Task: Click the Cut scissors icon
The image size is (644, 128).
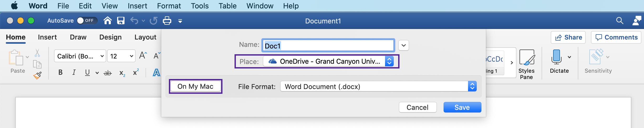Action: (37, 53)
